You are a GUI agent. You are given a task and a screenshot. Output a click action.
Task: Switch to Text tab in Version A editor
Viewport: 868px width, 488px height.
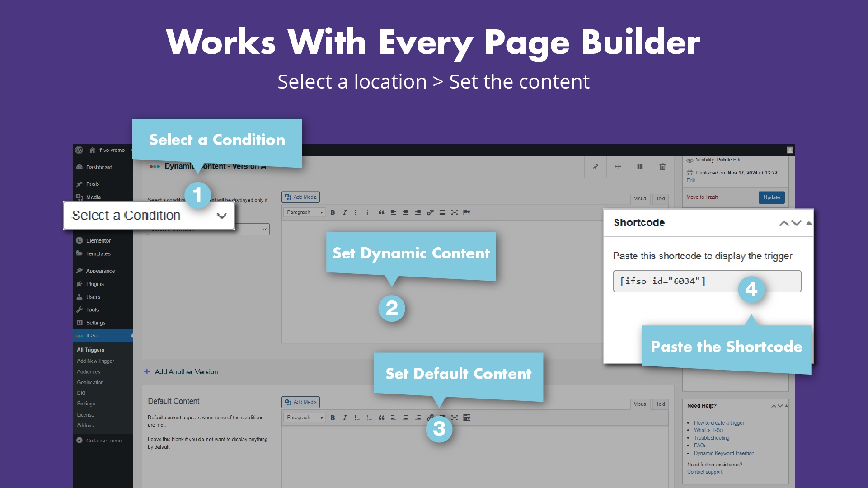point(661,198)
